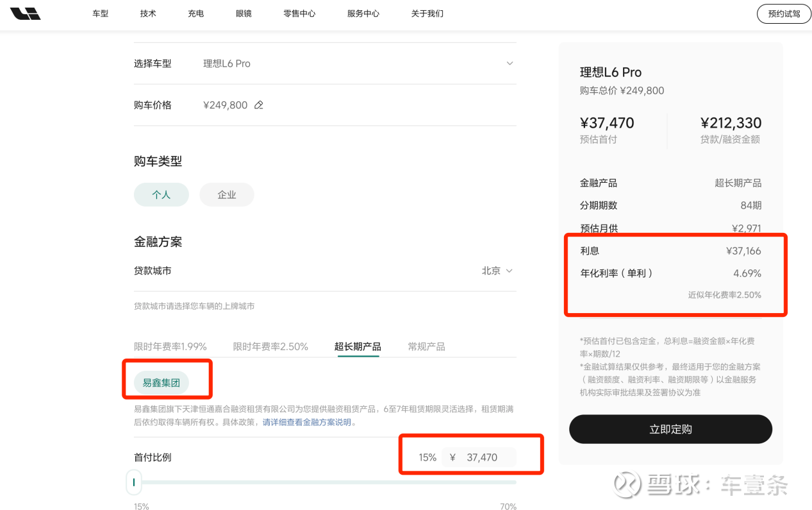The image size is (812, 510).
Task: Click the 84期 installment value
Action: point(750,205)
